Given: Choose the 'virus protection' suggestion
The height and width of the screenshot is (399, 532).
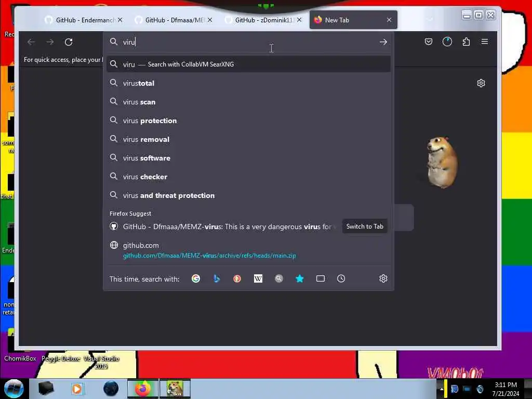Looking at the screenshot, I should click(x=248, y=121).
